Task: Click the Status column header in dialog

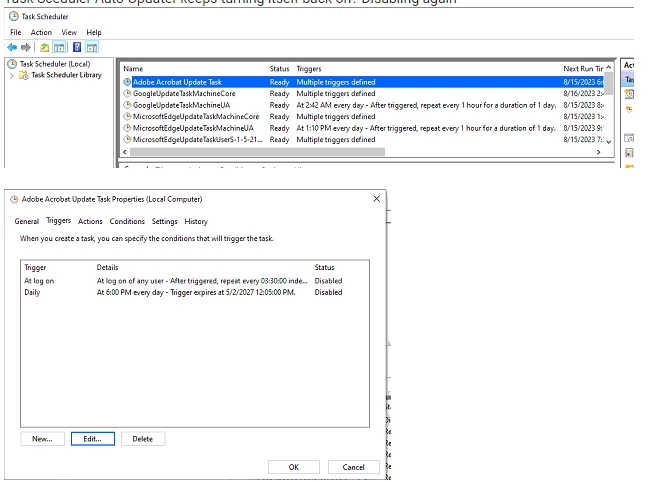Action: tap(324, 267)
